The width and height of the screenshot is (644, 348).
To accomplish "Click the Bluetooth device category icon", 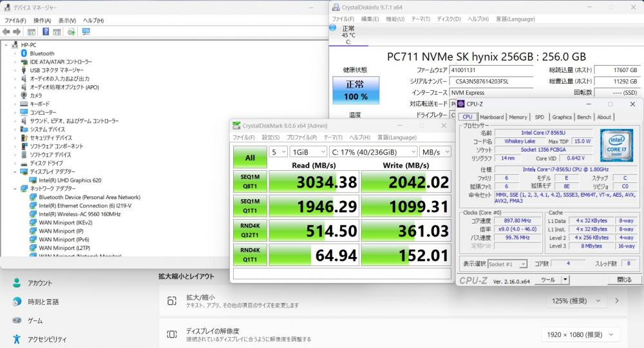I will [24, 53].
